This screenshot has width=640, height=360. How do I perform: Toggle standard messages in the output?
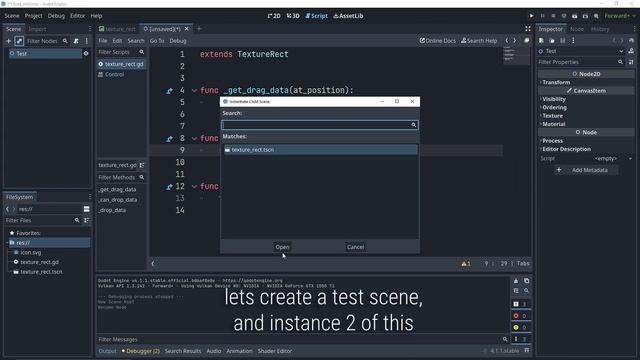coord(520,304)
